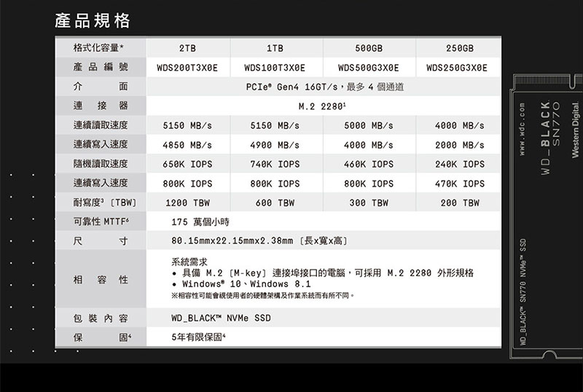Click the 5150 MB/s read speed for 1TB
Viewport: 583px width, 392px height.
275,126
